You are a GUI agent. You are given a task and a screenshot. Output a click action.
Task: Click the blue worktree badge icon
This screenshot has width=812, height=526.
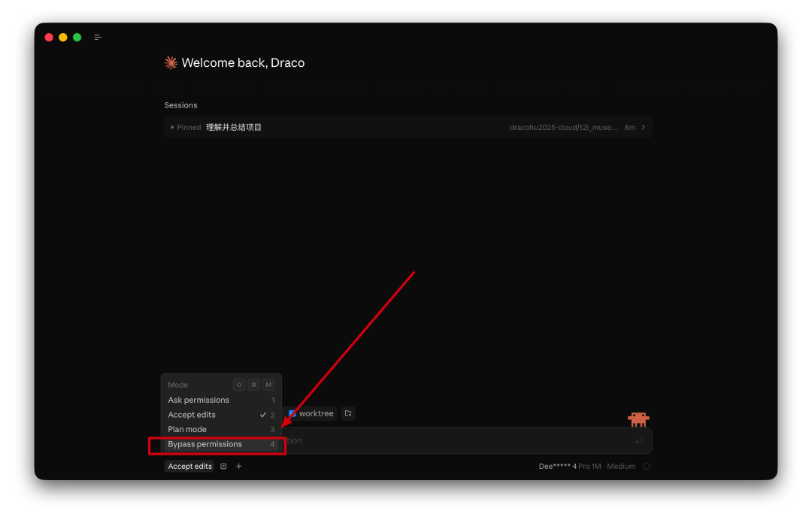point(292,413)
